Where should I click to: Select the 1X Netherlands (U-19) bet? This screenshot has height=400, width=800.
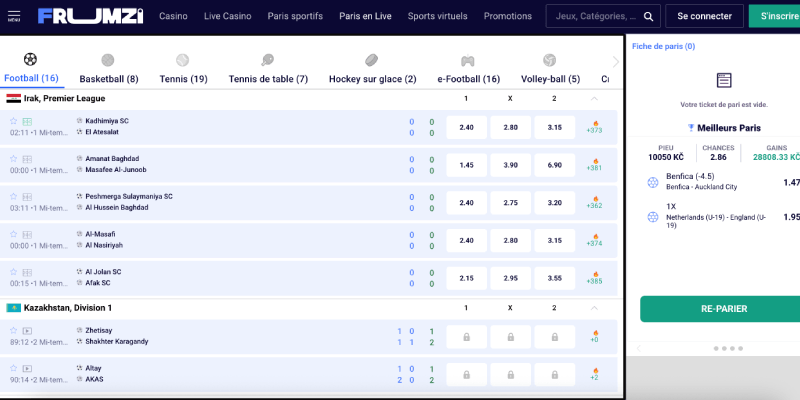click(723, 216)
